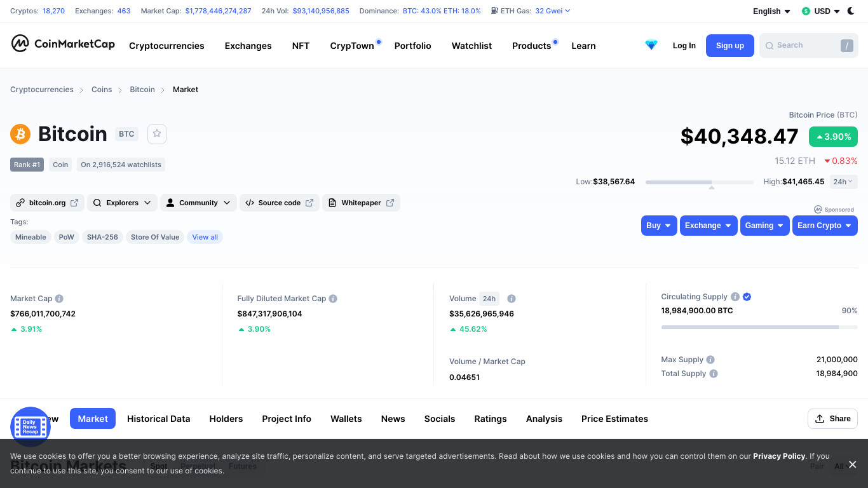Click the ETH Gas pump icon

coord(494,11)
